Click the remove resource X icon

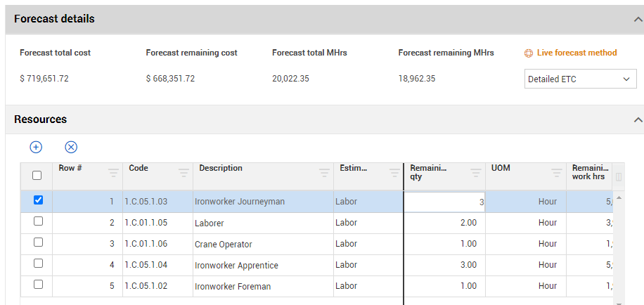(x=71, y=147)
